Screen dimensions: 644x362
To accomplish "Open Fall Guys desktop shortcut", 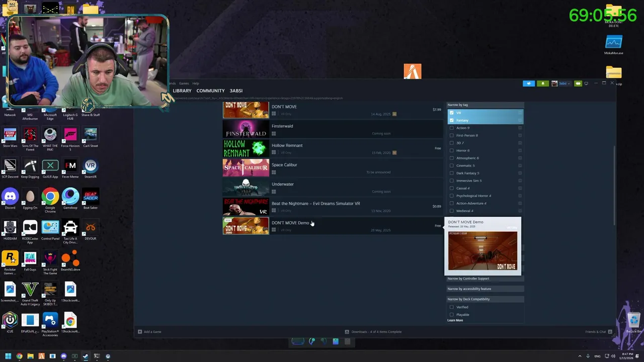I will 30,260.
